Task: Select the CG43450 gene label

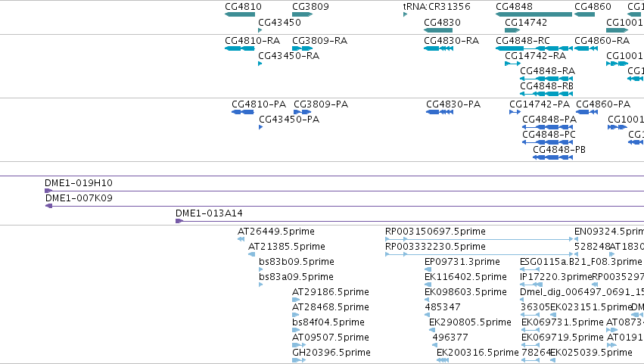Action: [x=279, y=22]
